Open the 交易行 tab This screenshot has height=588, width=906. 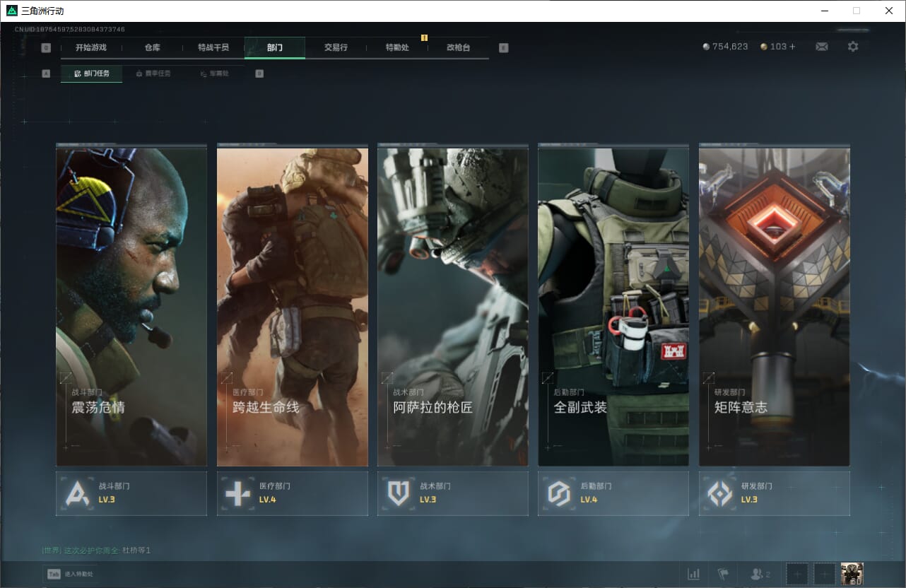336,47
